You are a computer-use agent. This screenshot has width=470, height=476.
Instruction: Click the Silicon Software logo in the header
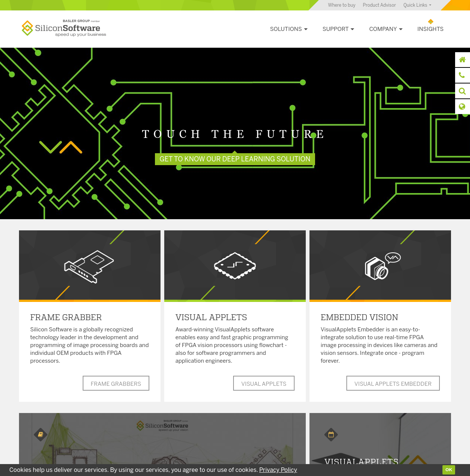(x=64, y=28)
